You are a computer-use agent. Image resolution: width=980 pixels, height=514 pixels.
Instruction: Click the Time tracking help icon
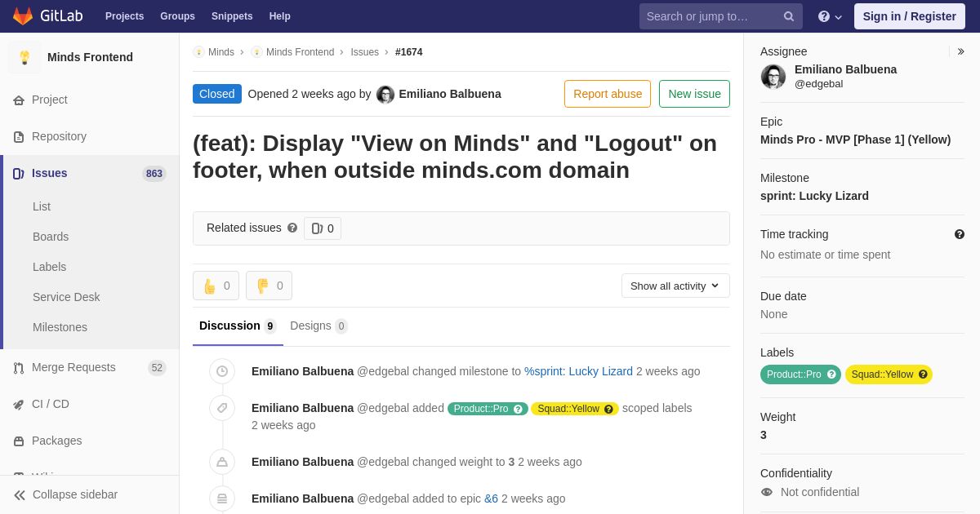[x=960, y=234]
